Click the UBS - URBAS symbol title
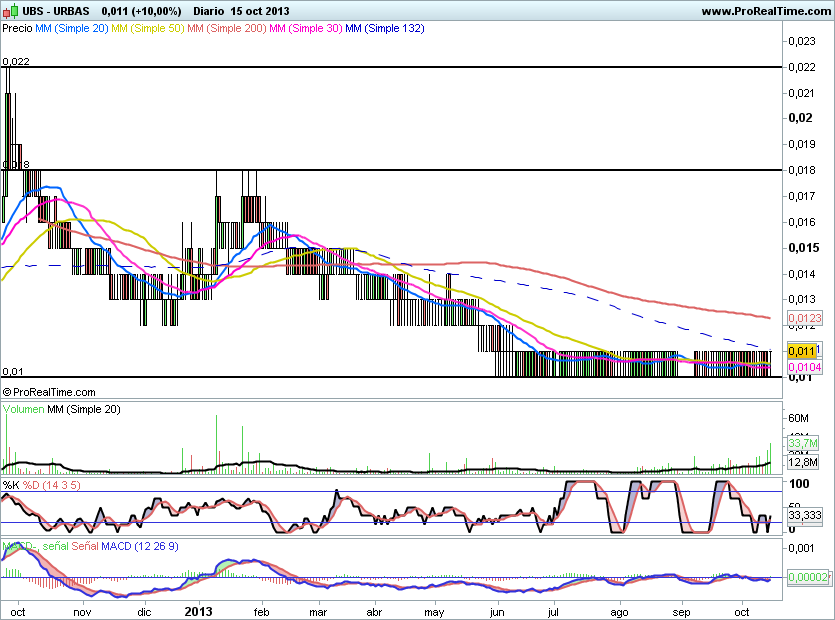 (x=56, y=9)
